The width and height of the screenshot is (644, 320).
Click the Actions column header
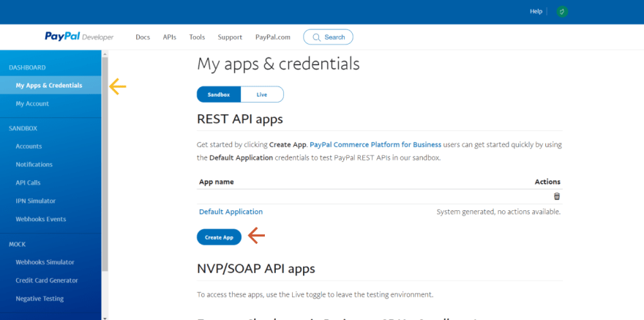pos(547,182)
